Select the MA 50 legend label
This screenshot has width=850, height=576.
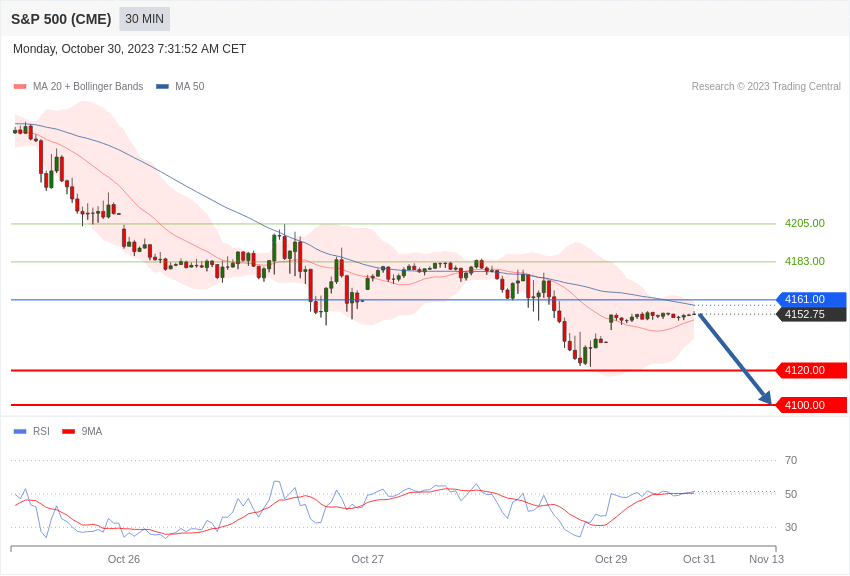[x=190, y=86]
